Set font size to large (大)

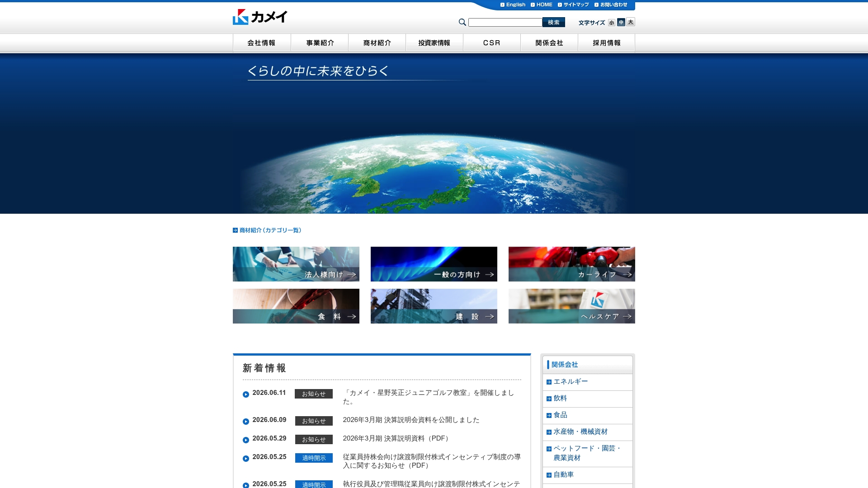tap(631, 22)
